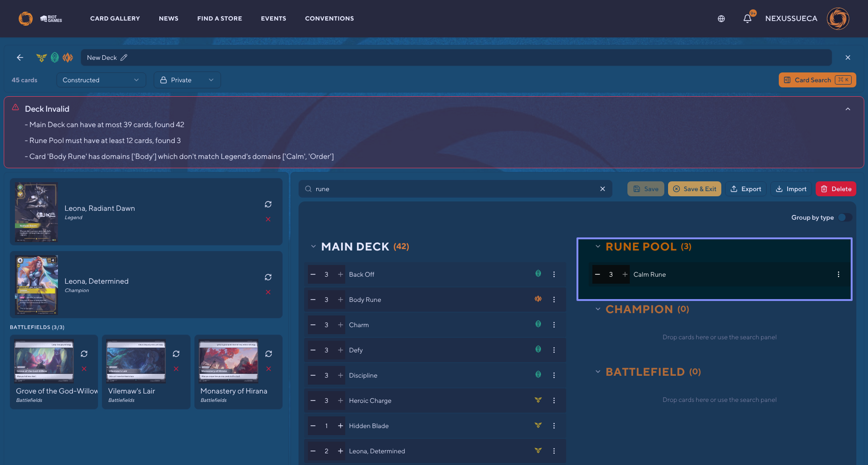Remove Leona, Determined champion

pyautogui.click(x=268, y=292)
